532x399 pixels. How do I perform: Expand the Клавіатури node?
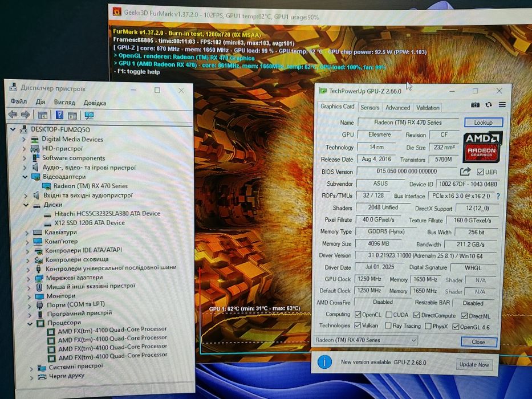[27, 233]
